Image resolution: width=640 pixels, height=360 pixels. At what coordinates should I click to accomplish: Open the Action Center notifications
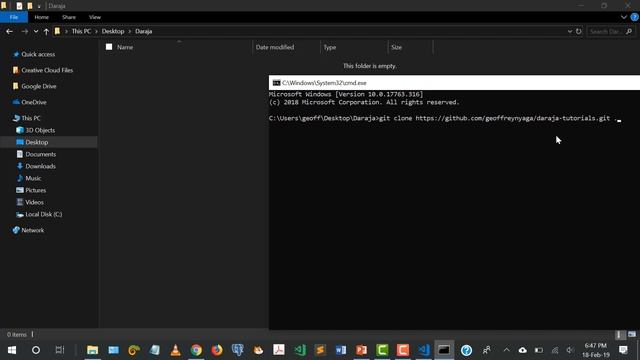tap(623, 350)
